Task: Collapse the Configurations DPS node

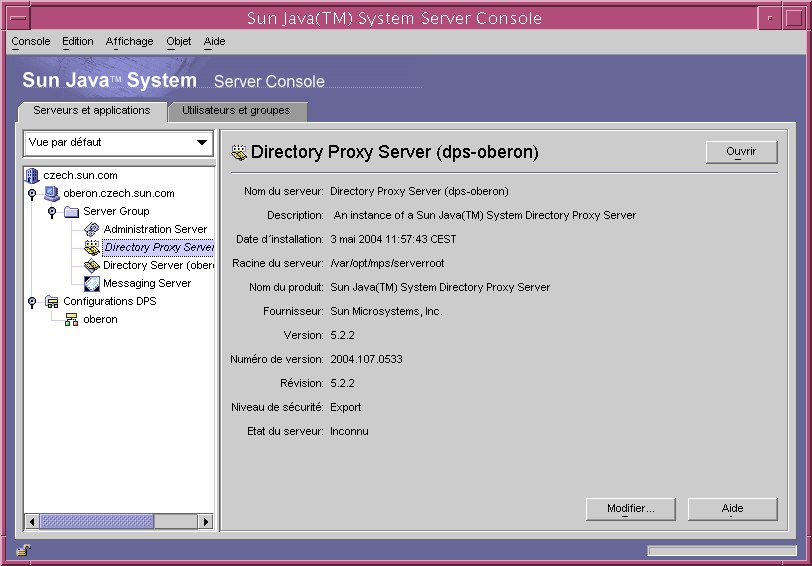Action: coord(32,302)
